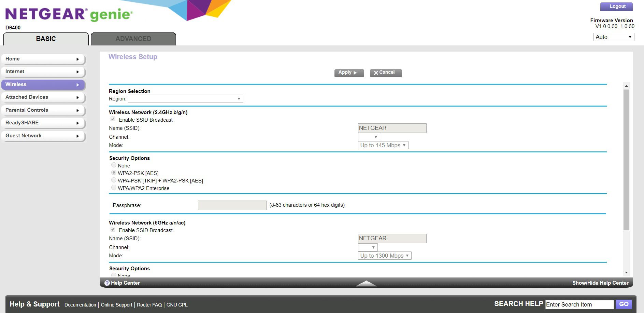Open the Region dropdown
This screenshot has width=644, height=313.
[x=185, y=99]
